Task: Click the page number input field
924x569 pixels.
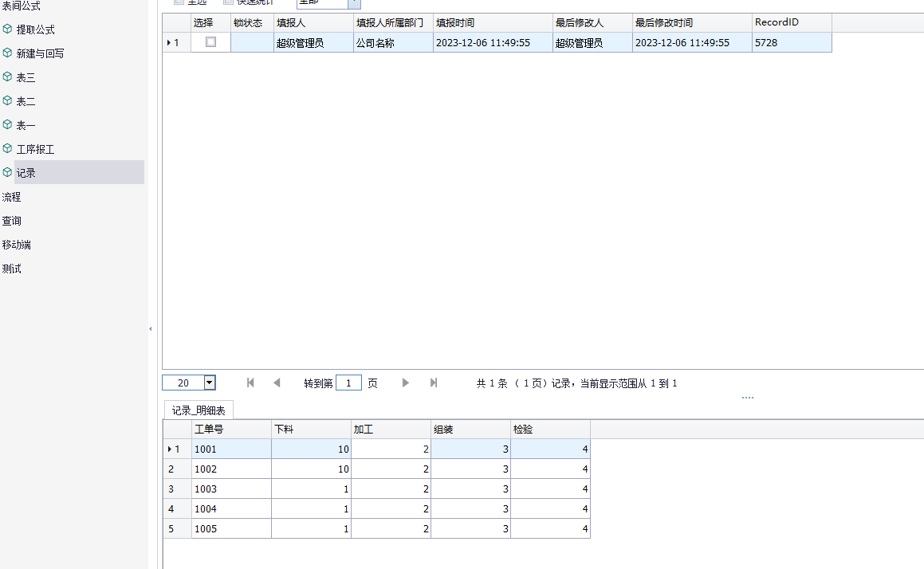Action: (x=348, y=383)
